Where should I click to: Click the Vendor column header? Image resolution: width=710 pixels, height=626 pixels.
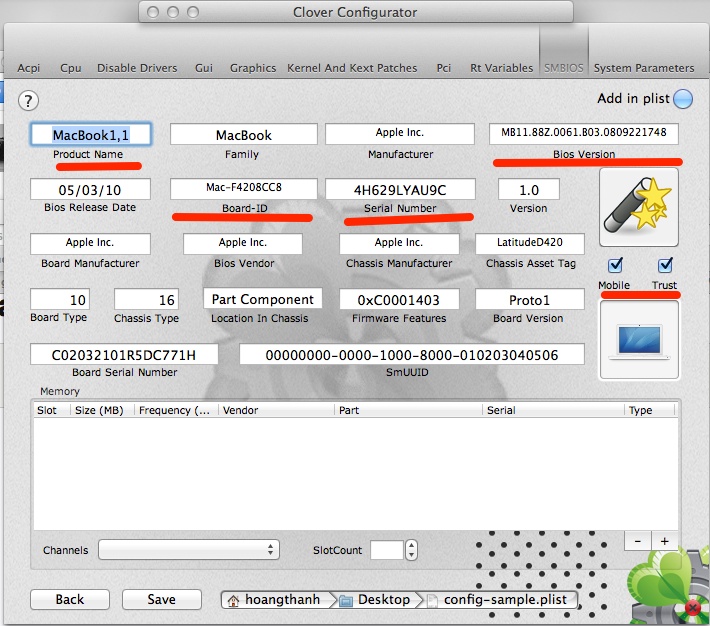click(277, 410)
